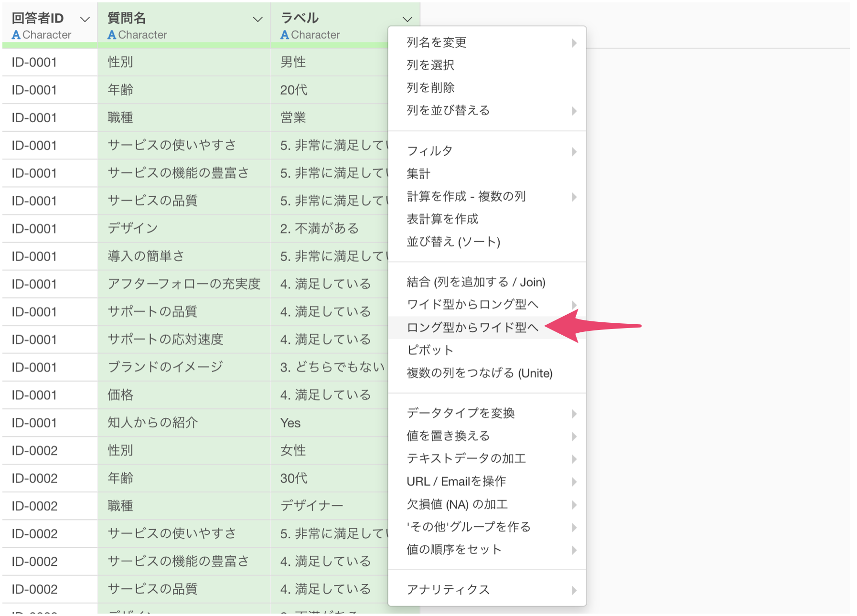857x616 pixels.
Task: Select 複数の列をつなげる (Unite) option
Action: (479, 373)
